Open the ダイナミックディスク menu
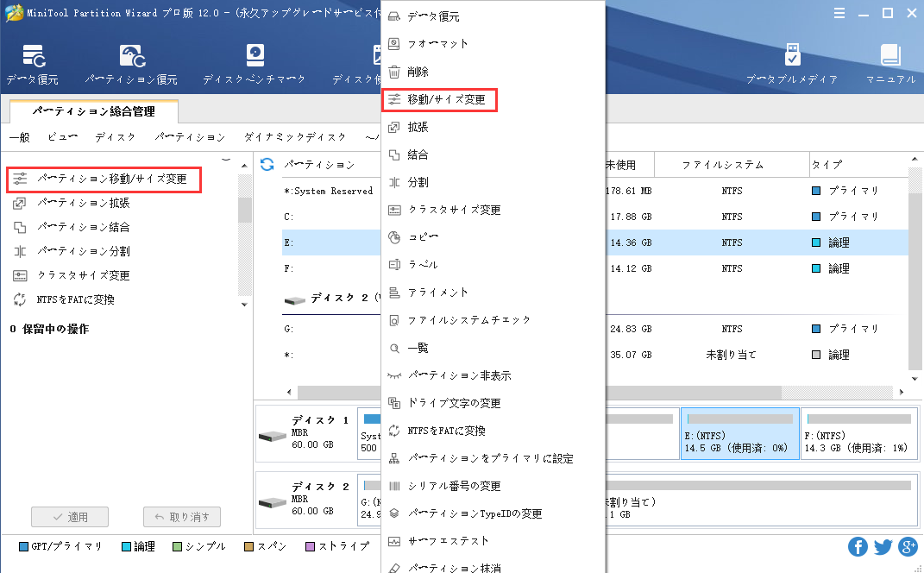Image resolution: width=924 pixels, height=573 pixels. 295,137
